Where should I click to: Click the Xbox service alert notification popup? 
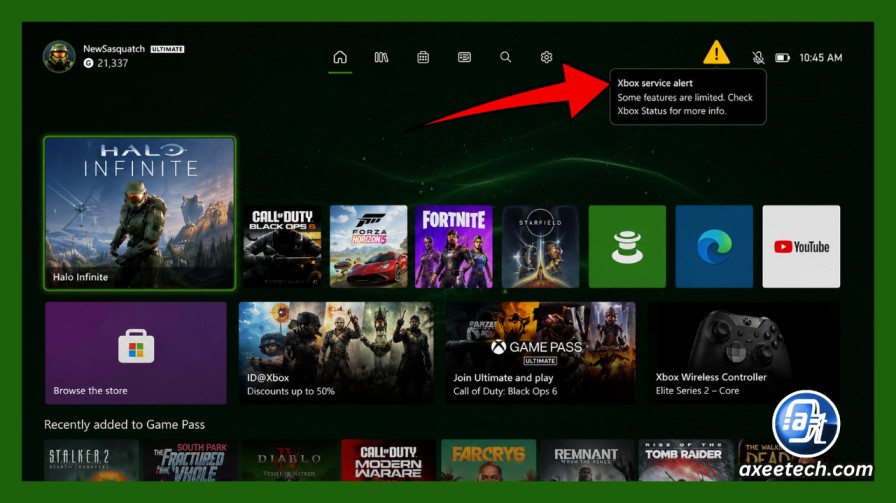(688, 97)
